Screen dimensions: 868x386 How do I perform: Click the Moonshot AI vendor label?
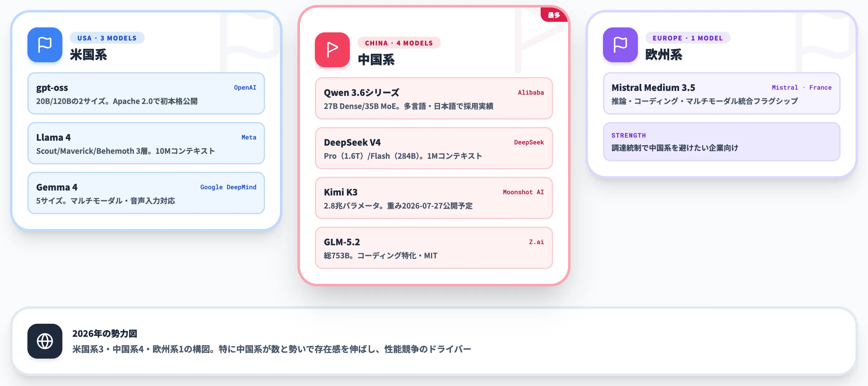click(x=523, y=192)
